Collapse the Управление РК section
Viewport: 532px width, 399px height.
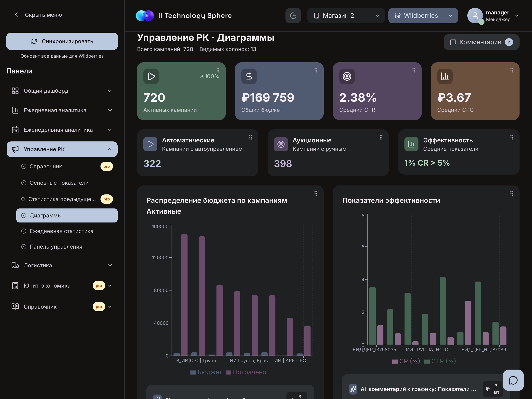110,149
